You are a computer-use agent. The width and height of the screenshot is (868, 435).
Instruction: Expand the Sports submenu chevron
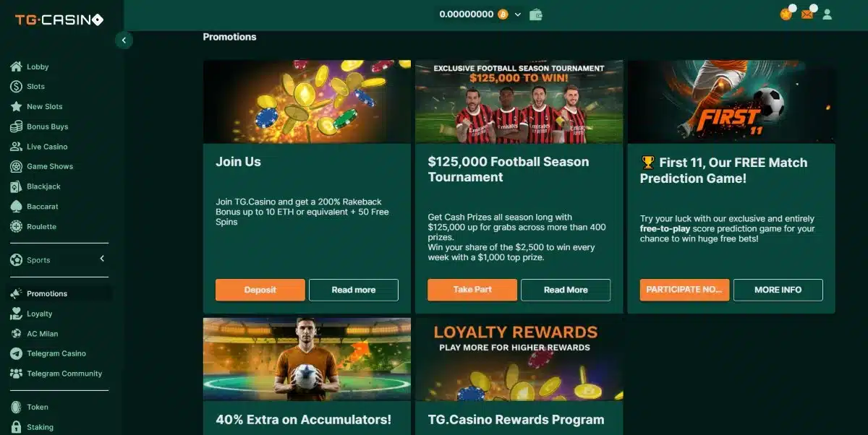coord(102,259)
